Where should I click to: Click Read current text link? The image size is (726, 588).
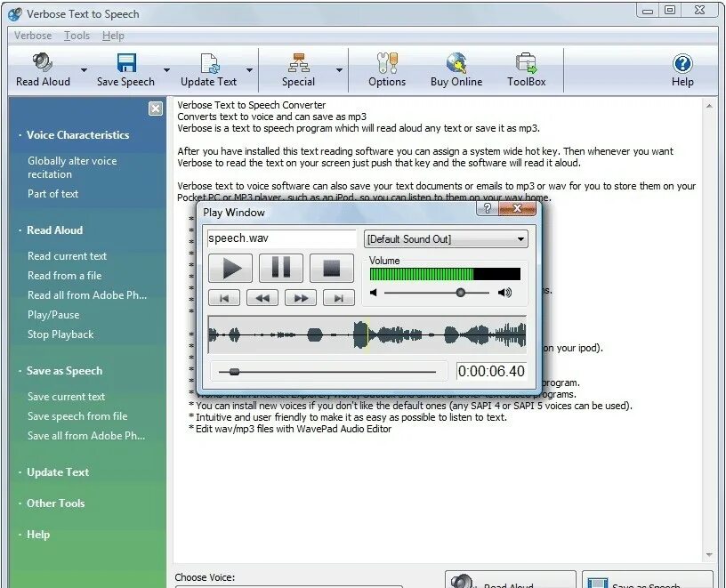67,256
